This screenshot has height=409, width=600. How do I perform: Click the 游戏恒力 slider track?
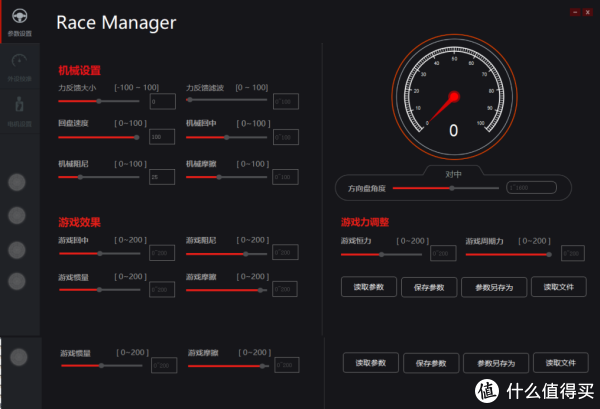(x=382, y=254)
